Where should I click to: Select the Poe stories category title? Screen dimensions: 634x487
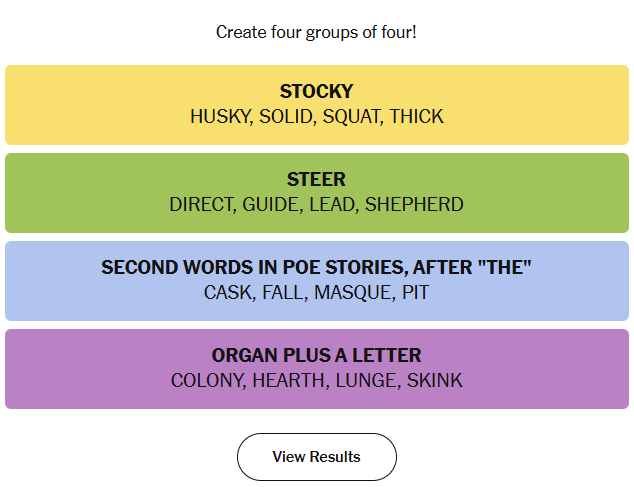[316, 268]
